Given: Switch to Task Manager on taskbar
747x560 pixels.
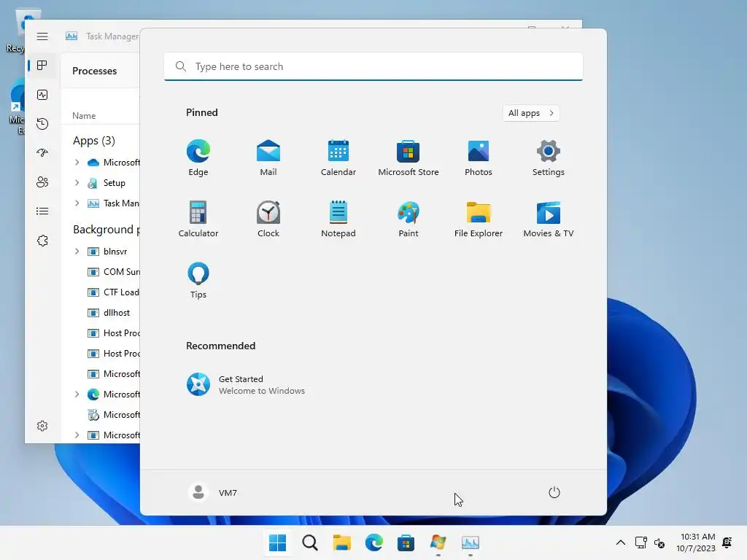Looking at the screenshot, I should (471, 542).
